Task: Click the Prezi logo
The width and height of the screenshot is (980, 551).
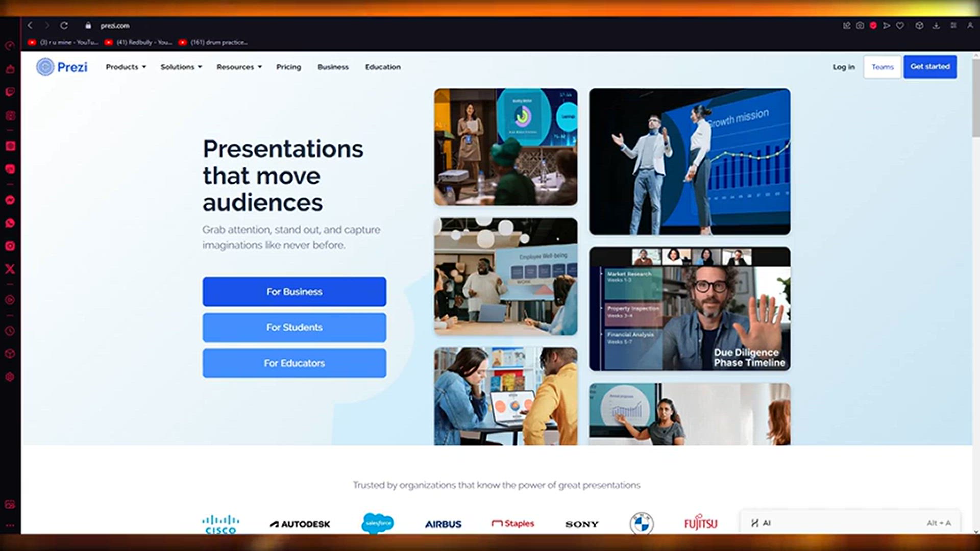Action: (62, 67)
